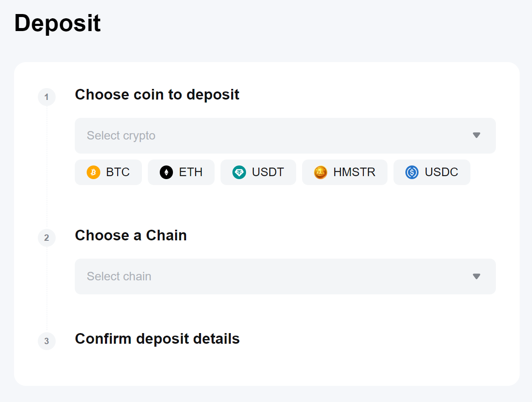This screenshot has height=402, width=532.
Task: Click the Confirm deposit details heading
Action: 157,339
